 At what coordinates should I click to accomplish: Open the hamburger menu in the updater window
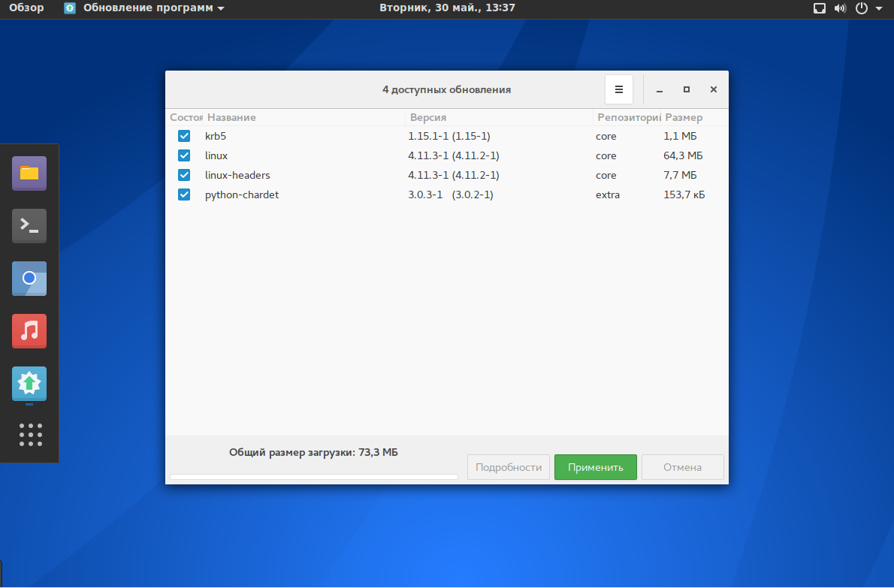618,89
